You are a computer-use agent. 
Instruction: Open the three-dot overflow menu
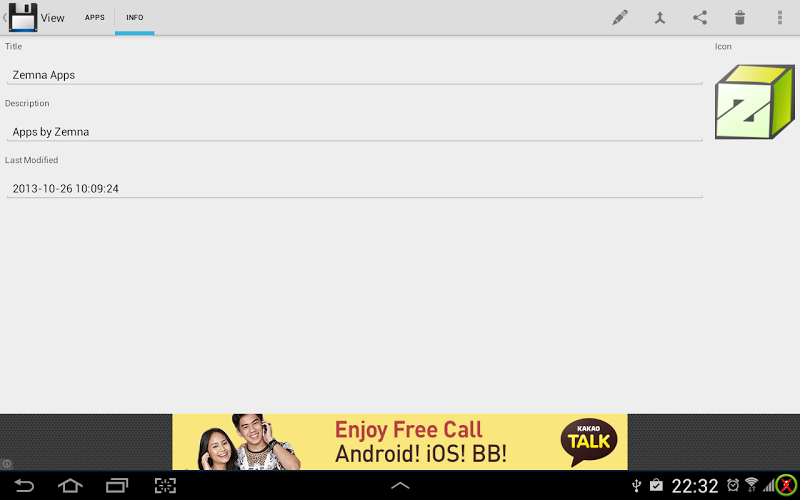point(780,18)
